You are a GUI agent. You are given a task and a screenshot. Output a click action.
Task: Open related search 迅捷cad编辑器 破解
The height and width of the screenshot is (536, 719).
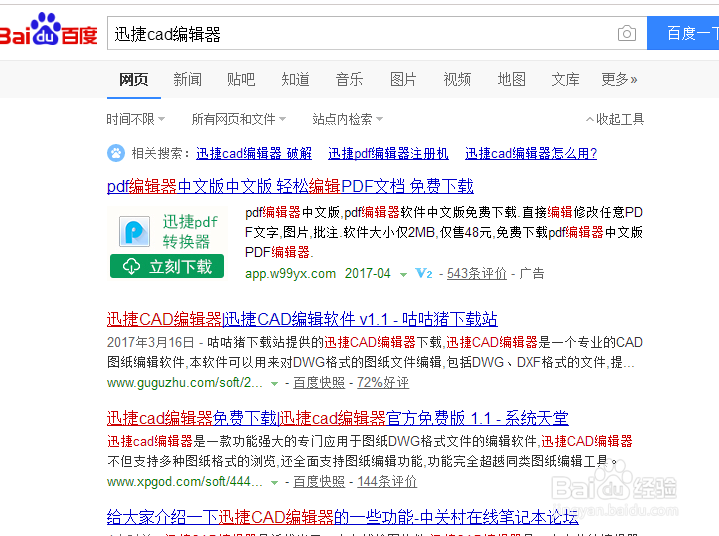254,153
